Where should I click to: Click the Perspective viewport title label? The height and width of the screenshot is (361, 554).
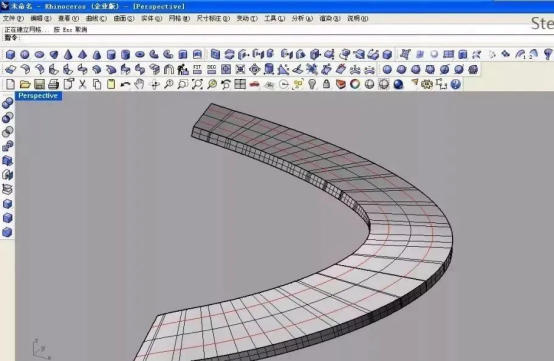[x=38, y=96]
